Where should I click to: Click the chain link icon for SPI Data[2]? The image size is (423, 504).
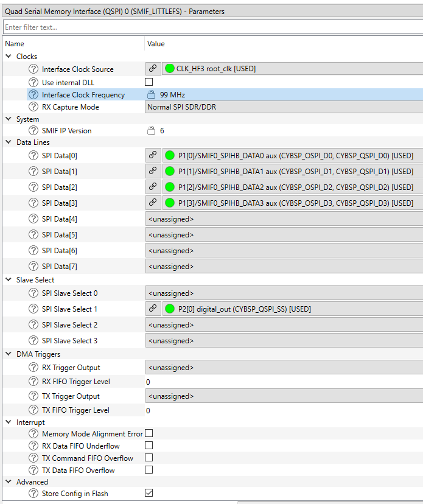[x=153, y=187]
